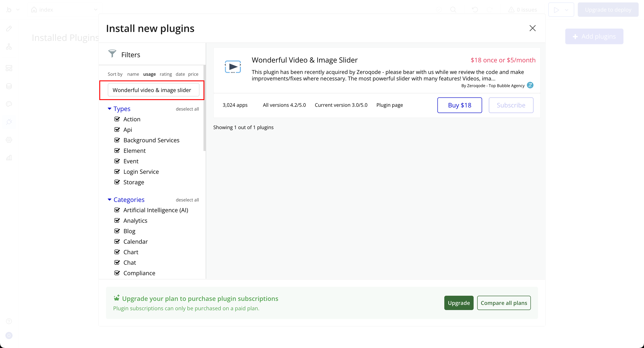This screenshot has height=348, width=644.
Task: Open the Plugins tab plug icon
Action: coord(9,122)
